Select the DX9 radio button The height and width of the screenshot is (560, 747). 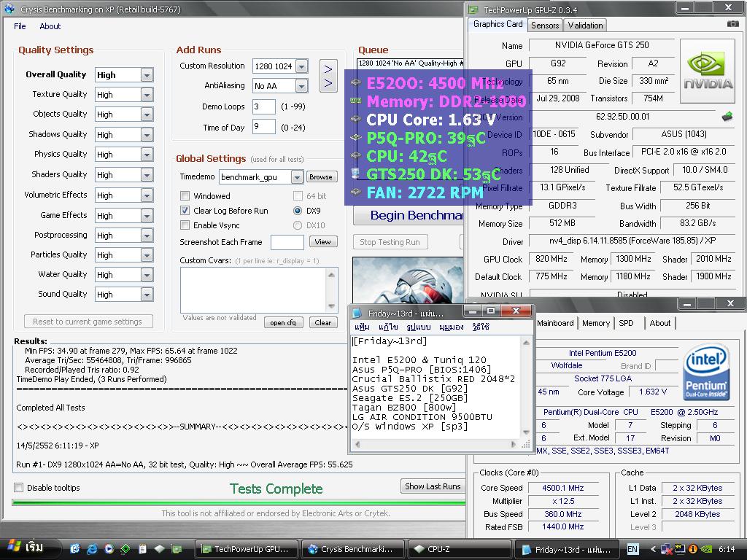pyautogui.click(x=298, y=211)
